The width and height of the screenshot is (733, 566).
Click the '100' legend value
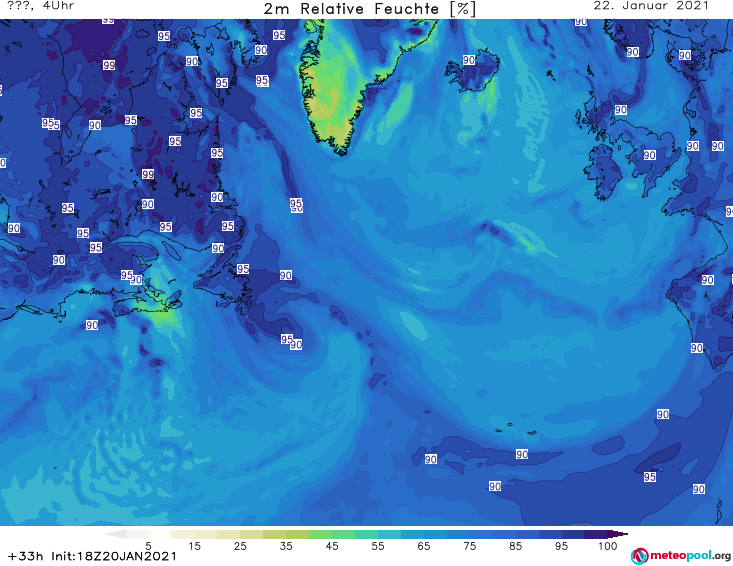607,546
